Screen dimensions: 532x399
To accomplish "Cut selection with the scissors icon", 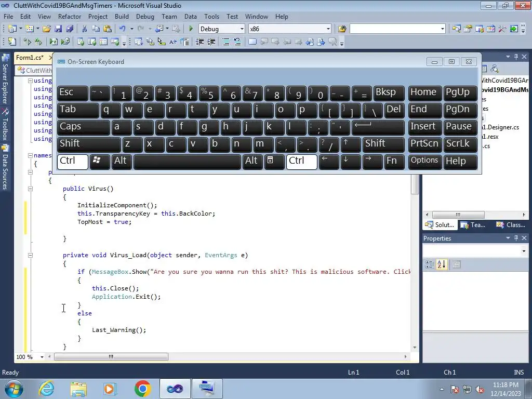I will point(85,29).
